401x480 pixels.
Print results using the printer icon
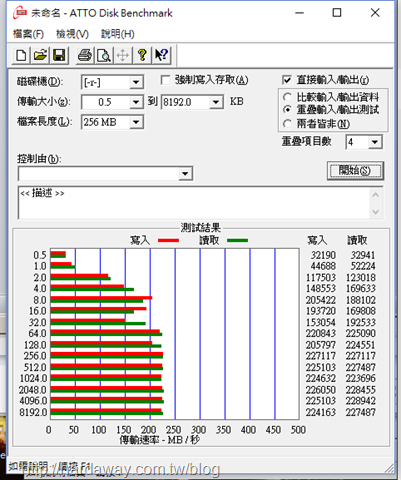click(85, 55)
